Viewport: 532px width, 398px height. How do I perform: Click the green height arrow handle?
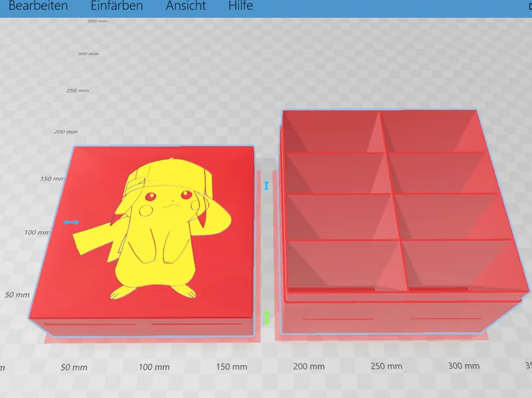click(x=267, y=318)
